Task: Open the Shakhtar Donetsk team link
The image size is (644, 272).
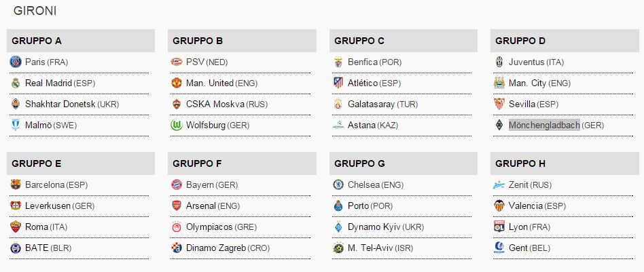Action: (x=60, y=104)
